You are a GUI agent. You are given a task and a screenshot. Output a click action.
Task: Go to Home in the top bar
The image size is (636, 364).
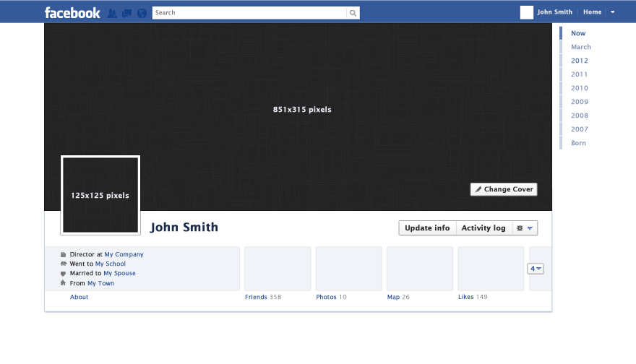[592, 12]
